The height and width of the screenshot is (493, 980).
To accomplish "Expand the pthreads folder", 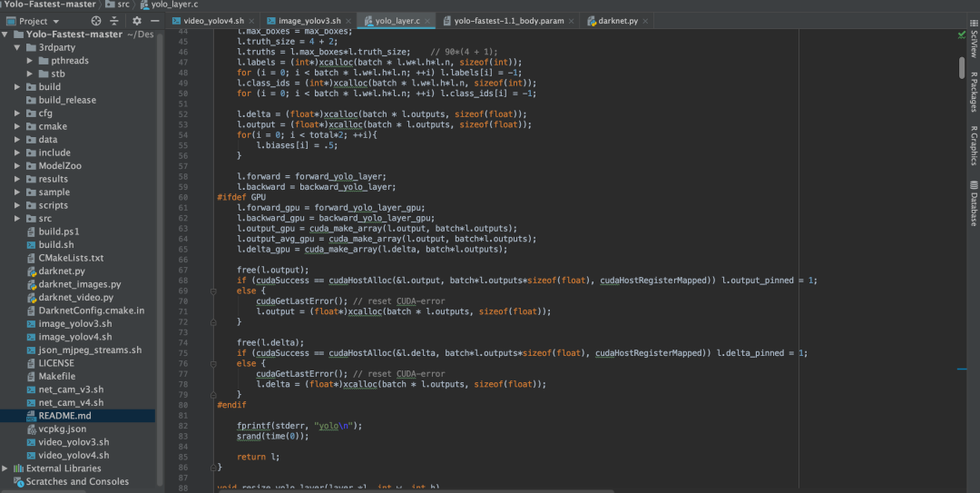I will pyautogui.click(x=29, y=61).
